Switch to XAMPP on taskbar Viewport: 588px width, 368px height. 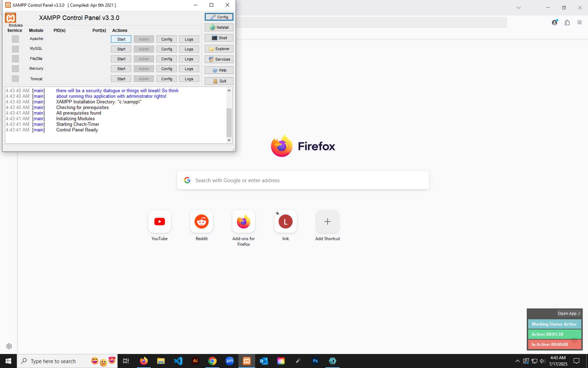click(x=247, y=361)
